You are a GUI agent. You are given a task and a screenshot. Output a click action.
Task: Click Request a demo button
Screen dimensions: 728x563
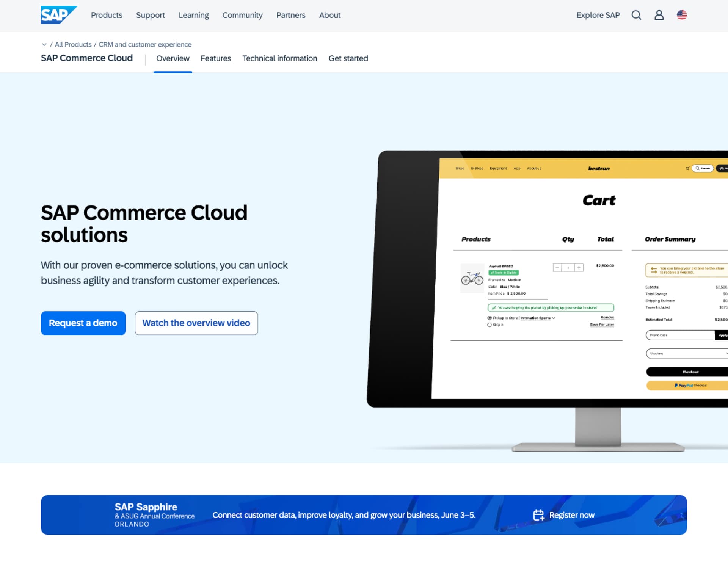(83, 323)
